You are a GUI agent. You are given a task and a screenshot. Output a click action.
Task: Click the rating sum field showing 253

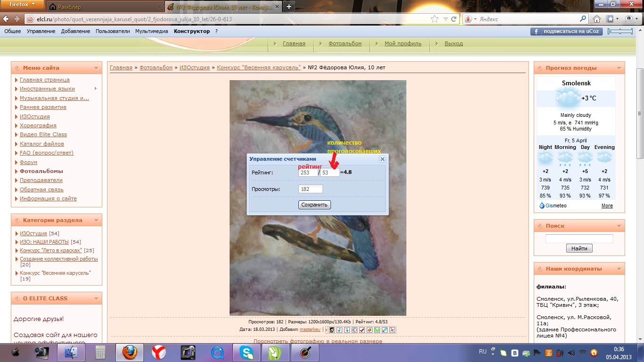click(x=308, y=173)
